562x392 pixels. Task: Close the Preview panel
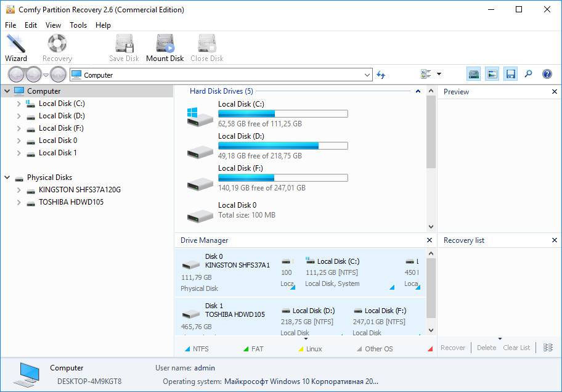[x=555, y=91]
